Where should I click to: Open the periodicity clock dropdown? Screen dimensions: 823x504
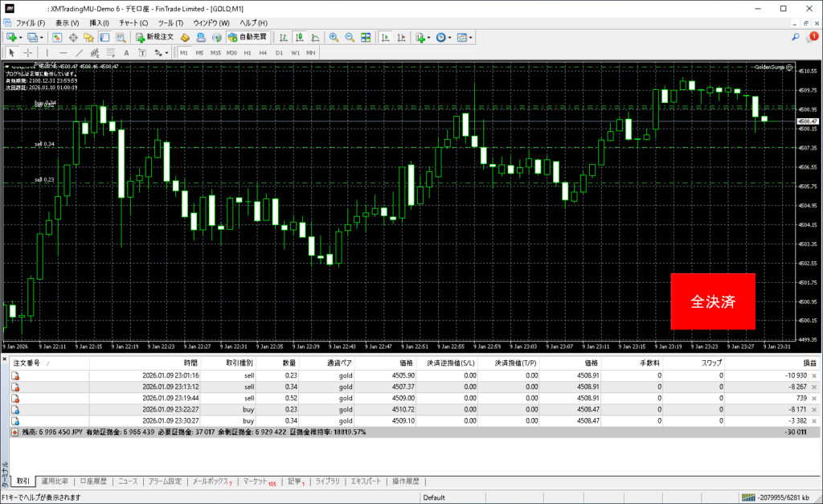point(451,37)
